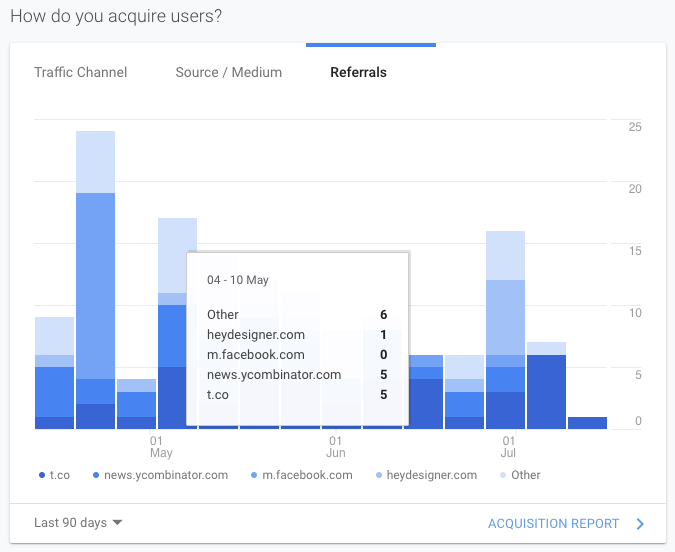Click the 01 Jul axis label

(508, 447)
